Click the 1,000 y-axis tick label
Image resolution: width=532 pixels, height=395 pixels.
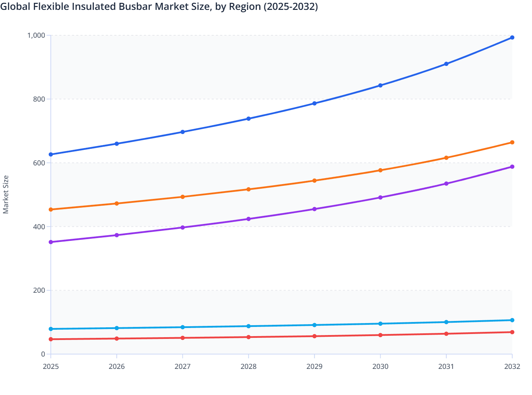point(36,35)
